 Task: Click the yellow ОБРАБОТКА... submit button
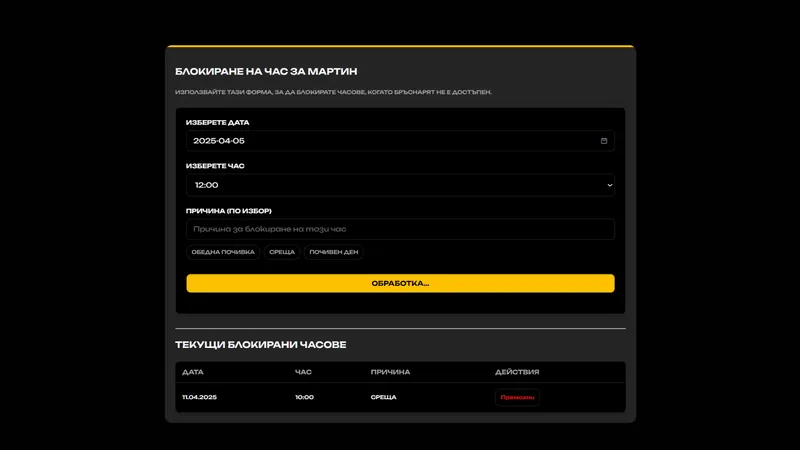400,283
